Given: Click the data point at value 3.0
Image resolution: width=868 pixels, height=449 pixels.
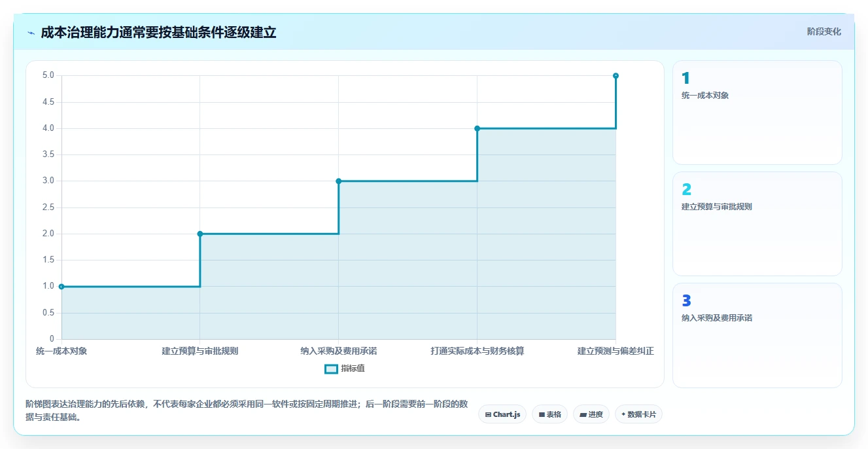Looking at the screenshot, I should pyautogui.click(x=339, y=181).
